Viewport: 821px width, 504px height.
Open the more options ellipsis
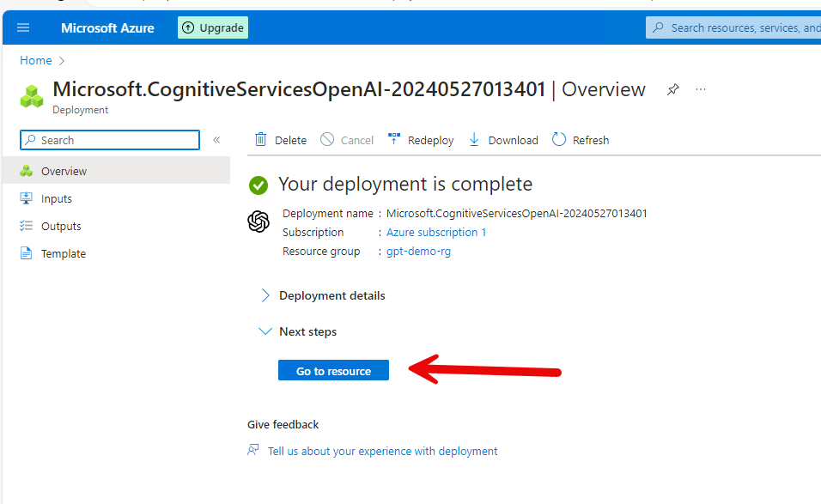[x=701, y=89]
